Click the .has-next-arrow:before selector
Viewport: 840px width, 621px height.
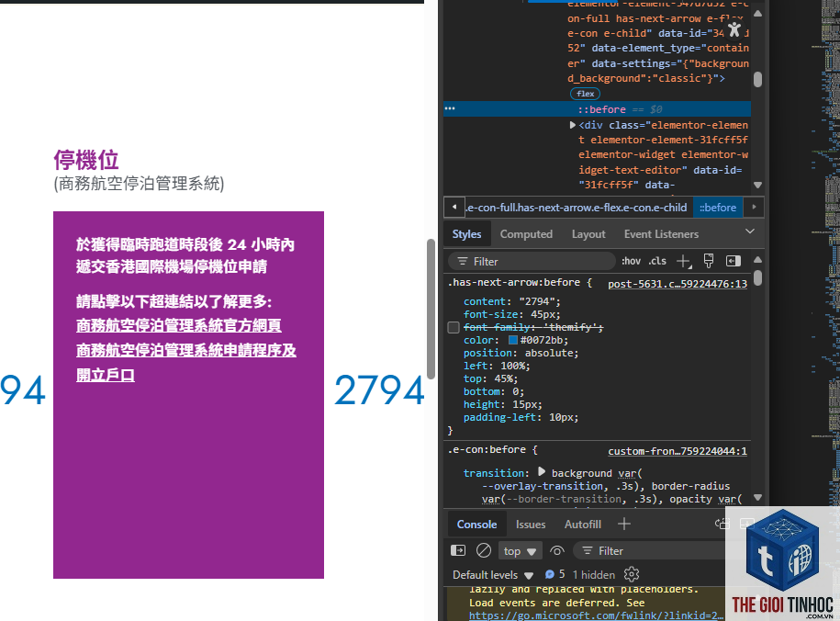(x=514, y=283)
